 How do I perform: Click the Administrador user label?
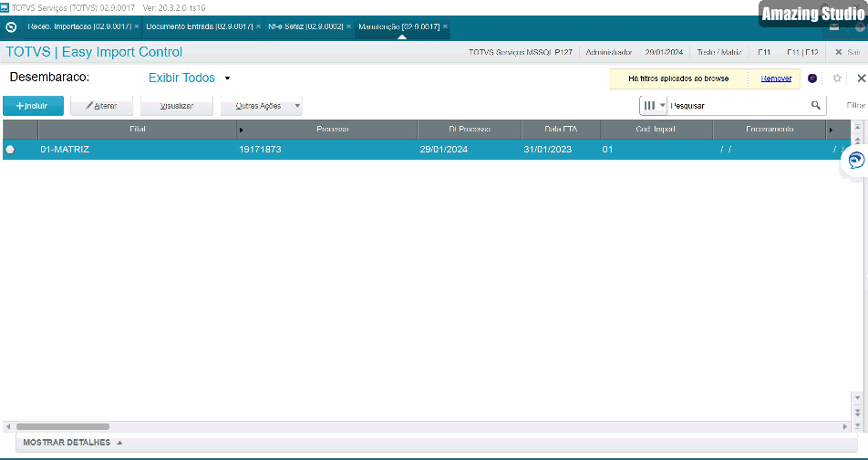pyautogui.click(x=608, y=52)
